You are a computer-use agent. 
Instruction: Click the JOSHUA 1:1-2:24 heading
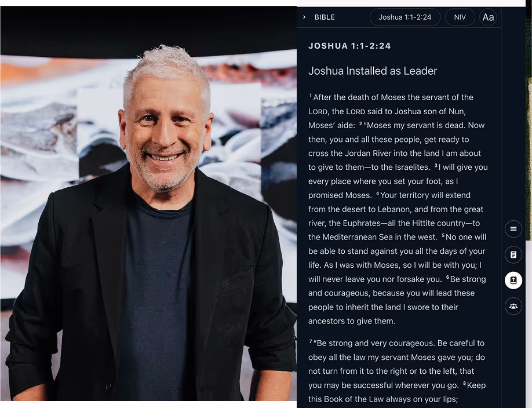[x=349, y=46]
